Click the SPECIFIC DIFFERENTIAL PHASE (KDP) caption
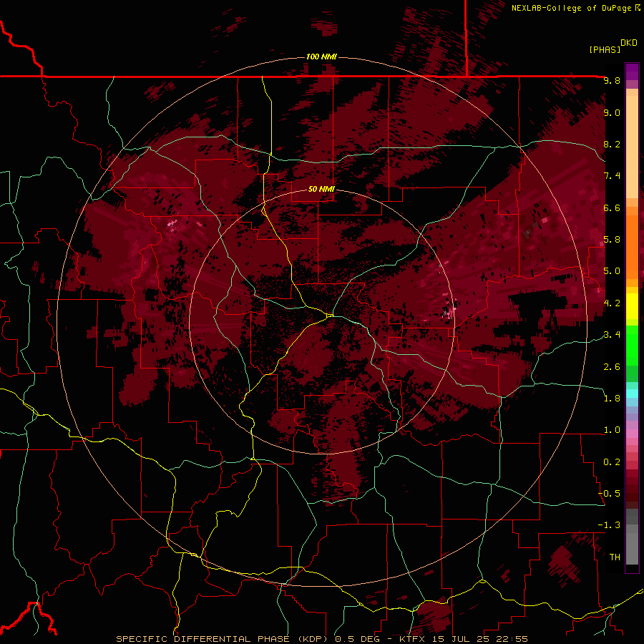Image resolution: width=644 pixels, height=644 pixels. [x=224, y=639]
